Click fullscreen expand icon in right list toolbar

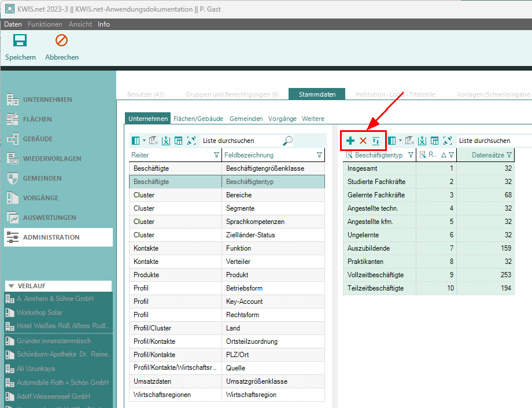(448, 141)
